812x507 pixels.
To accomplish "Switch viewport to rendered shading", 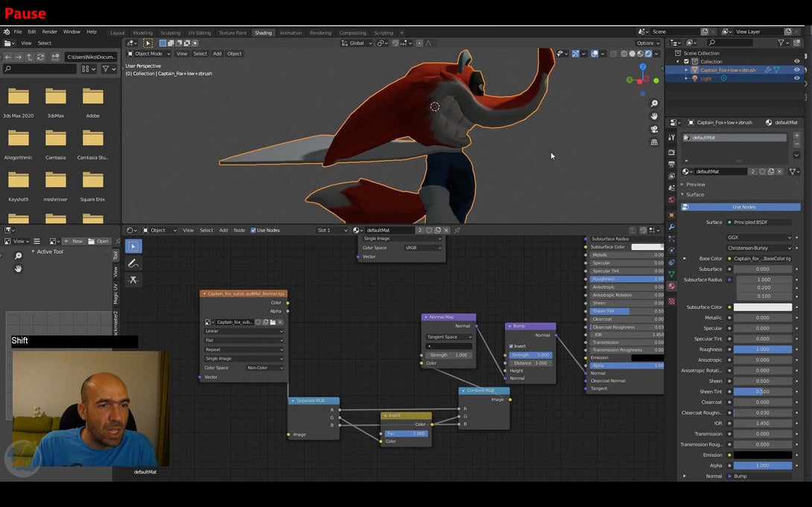I will pyautogui.click(x=648, y=54).
